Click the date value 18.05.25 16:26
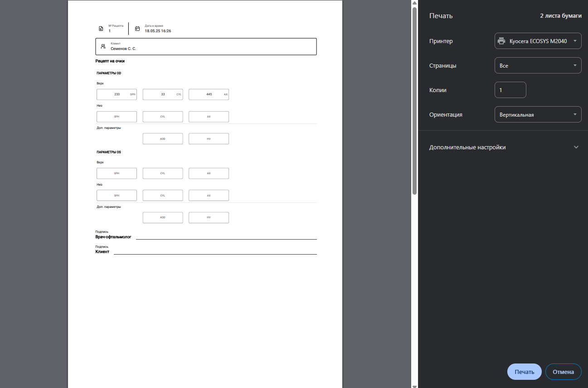588x388 pixels. (158, 31)
